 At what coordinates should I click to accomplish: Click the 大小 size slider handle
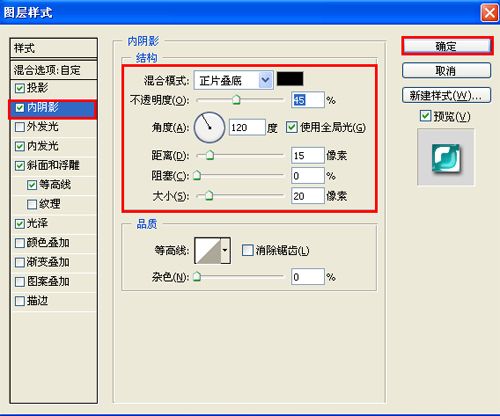tap(209, 195)
